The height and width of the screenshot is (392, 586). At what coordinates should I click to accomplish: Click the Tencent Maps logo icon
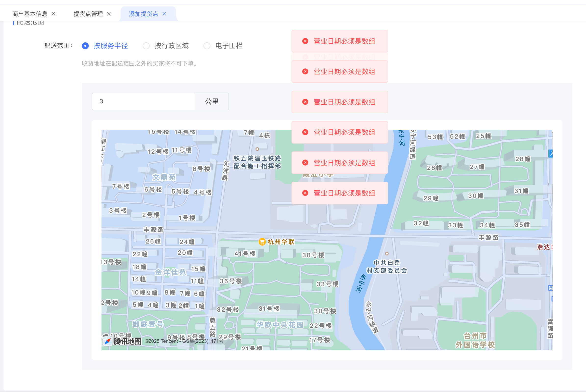(108, 341)
